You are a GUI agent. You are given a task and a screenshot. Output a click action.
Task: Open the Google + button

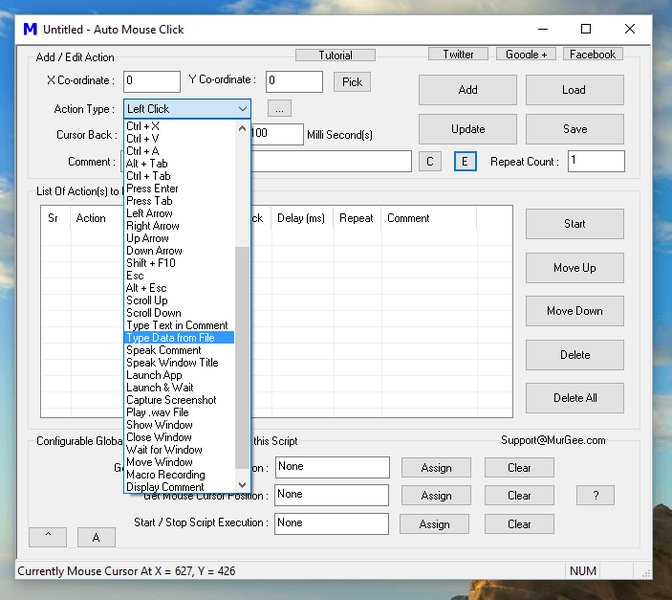tap(526, 54)
